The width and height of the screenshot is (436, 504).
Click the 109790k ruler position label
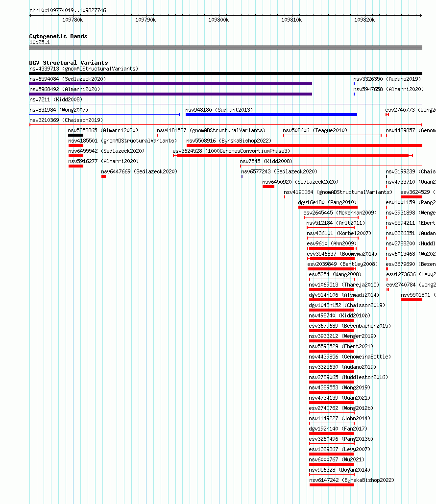tap(145, 20)
